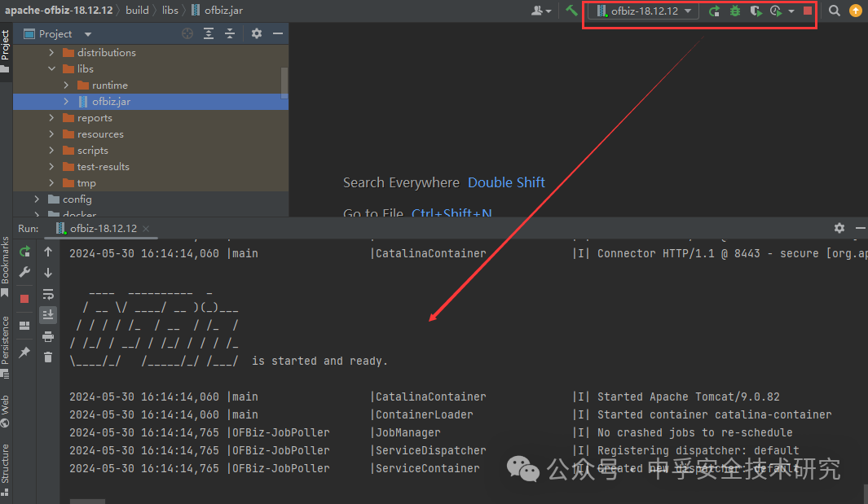Open the Project side tool window tab

6,51
